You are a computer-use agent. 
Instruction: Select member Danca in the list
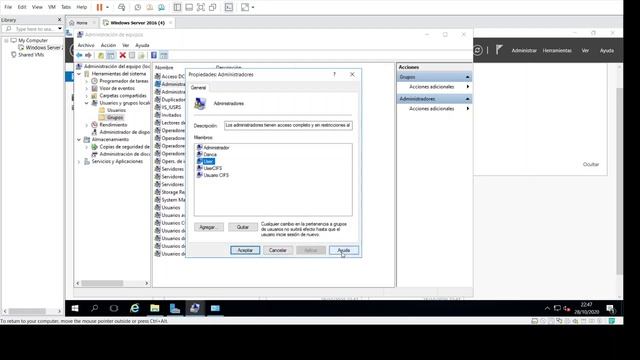tap(210, 154)
